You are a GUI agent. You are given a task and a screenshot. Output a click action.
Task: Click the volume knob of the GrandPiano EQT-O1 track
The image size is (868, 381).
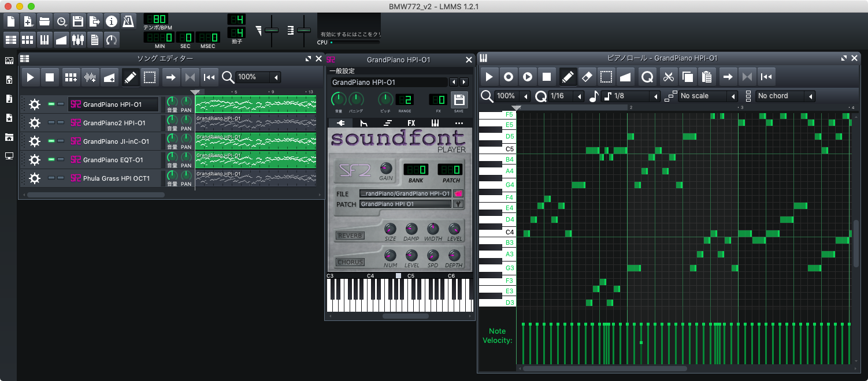(x=172, y=156)
